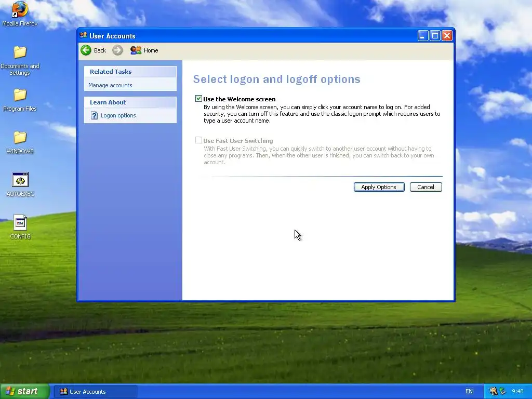This screenshot has height=399, width=532.
Task: Click the Apply Options button
Action: point(379,187)
